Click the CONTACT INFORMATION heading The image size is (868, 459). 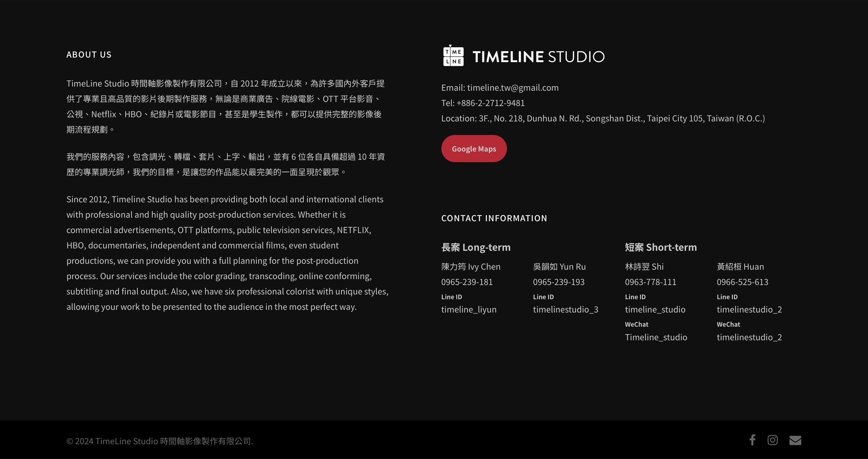(x=494, y=218)
